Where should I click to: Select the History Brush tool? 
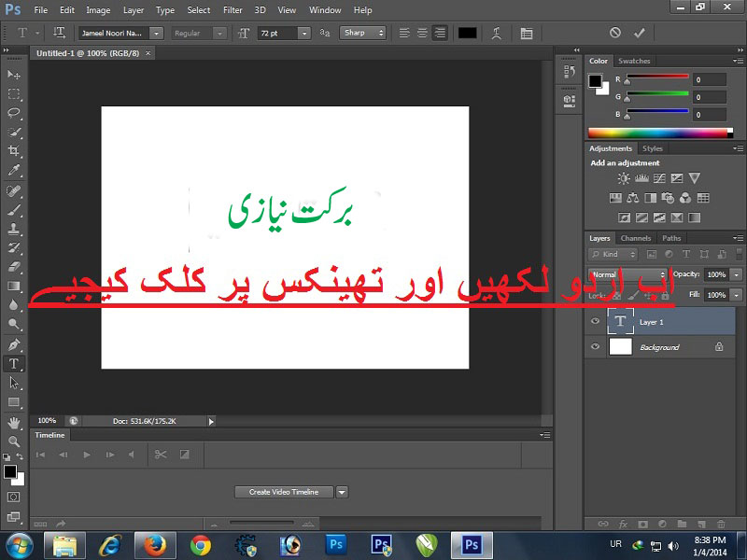(x=14, y=248)
